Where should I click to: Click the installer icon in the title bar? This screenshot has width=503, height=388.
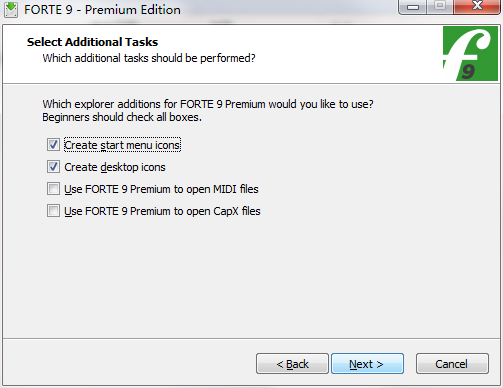click(11, 10)
